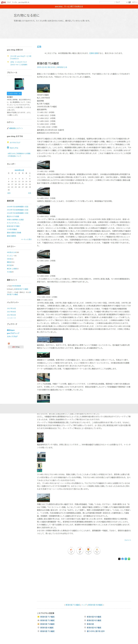Open the 撮影記 category in the sidebar
The width and height of the screenshot is (138, 644).
click(9, 262)
